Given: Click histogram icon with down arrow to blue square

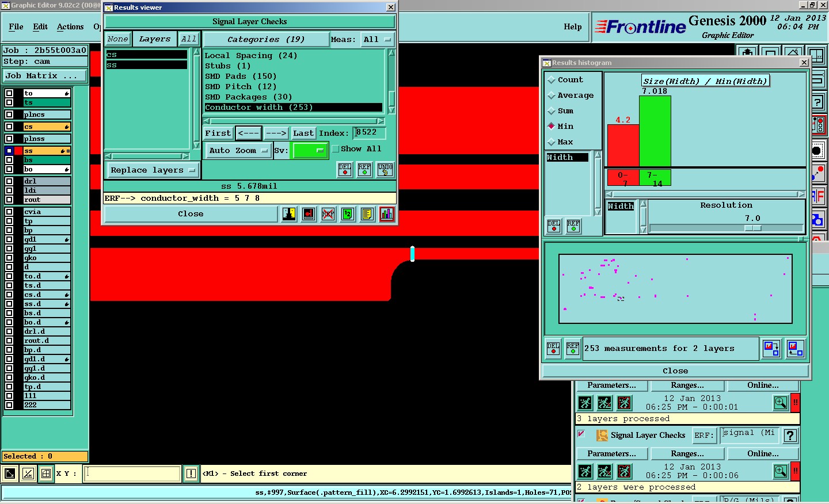Looking at the screenshot, I should (x=771, y=349).
